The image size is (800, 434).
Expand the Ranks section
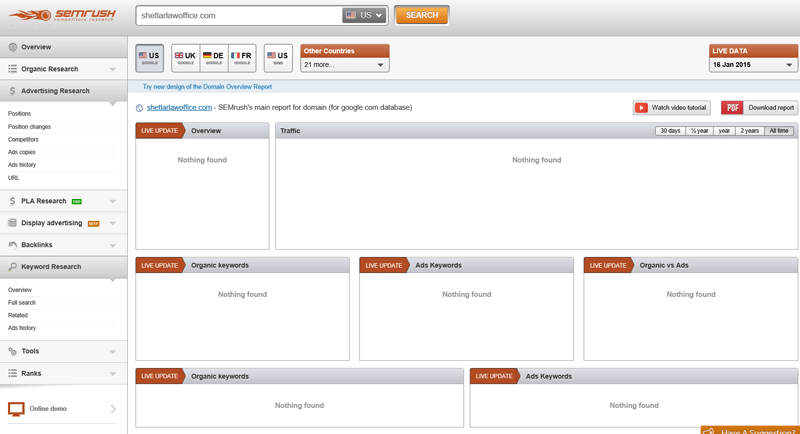[x=113, y=374]
